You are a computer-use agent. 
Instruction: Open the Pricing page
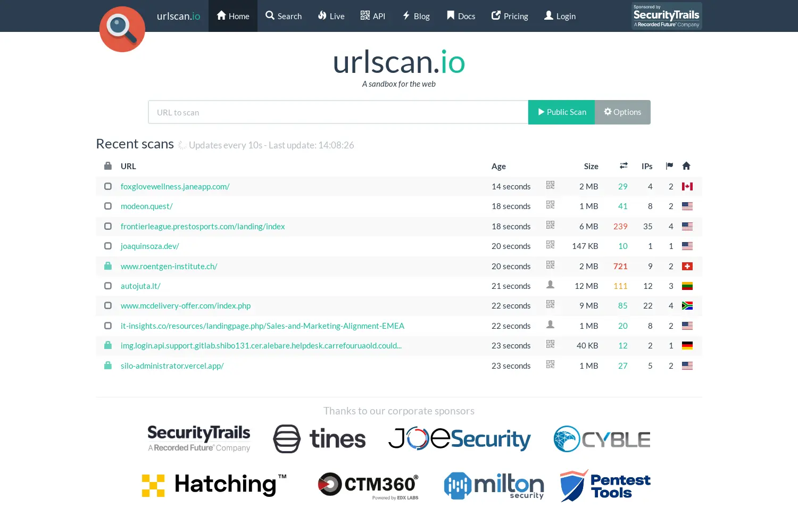(x=509, y=16)
